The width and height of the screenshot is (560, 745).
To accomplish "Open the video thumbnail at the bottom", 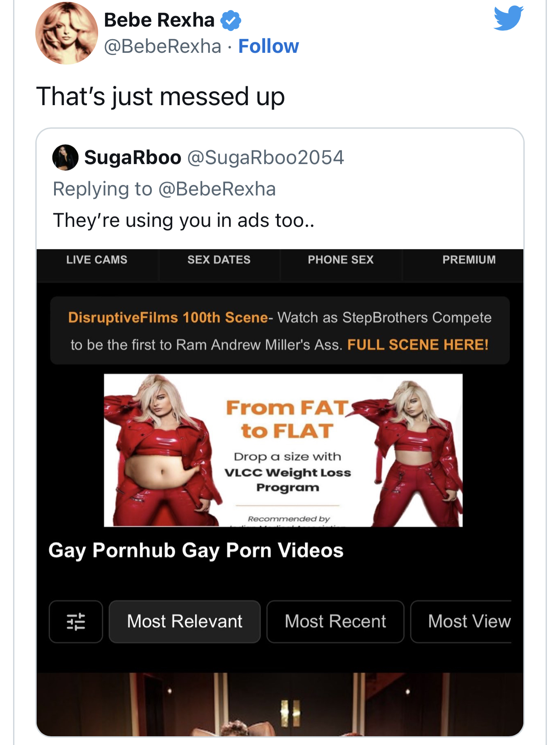I will [x=280, y=704].
